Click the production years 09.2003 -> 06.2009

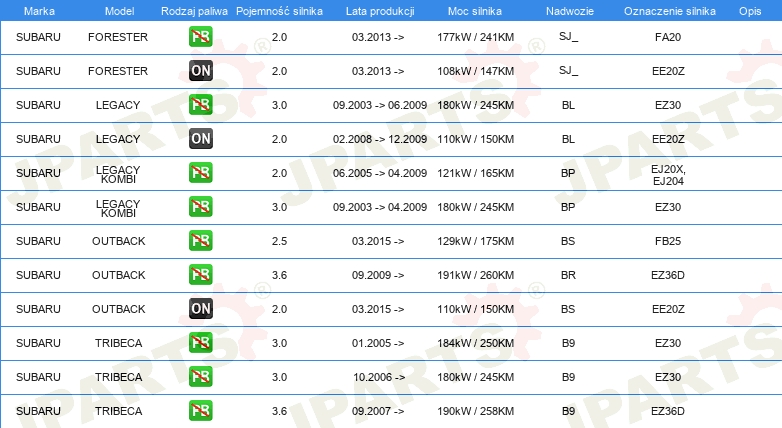point(380,105)
